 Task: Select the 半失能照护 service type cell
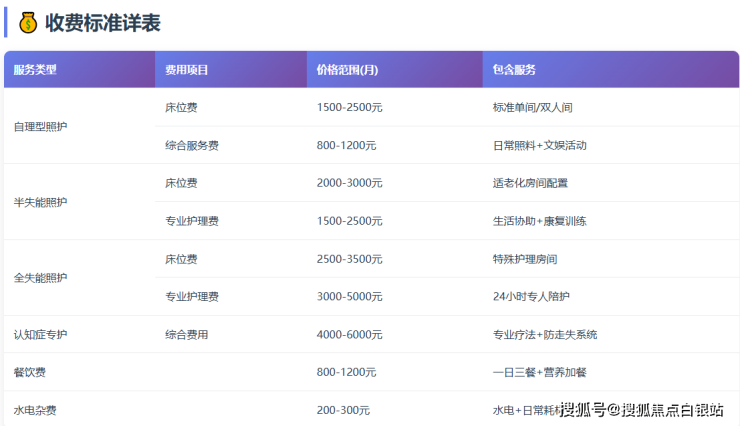click(41, 202)
